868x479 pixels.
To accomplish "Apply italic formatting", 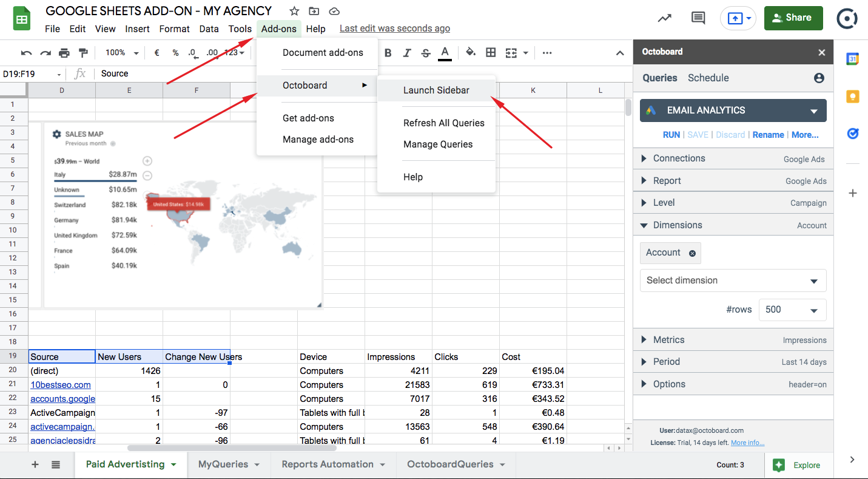I will 407,53.
